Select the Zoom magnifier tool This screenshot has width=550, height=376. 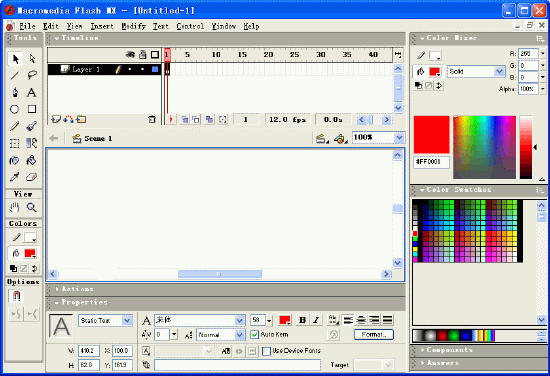(32, 208)
